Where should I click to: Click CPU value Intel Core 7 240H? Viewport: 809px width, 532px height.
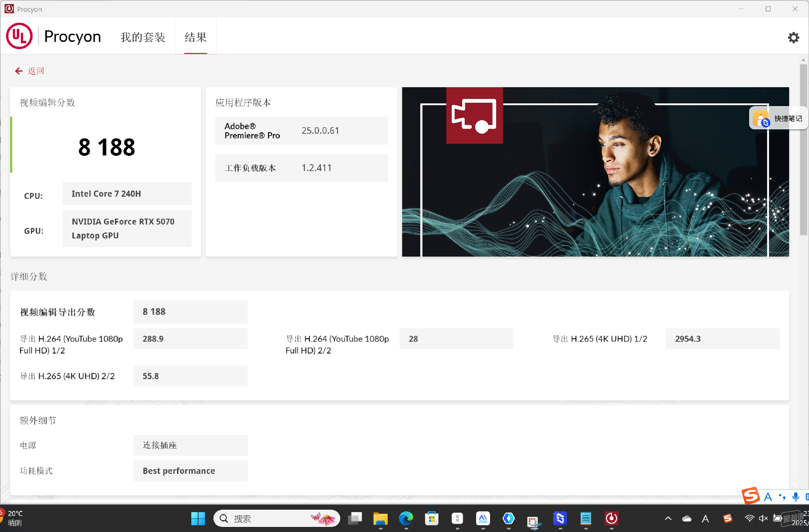click(127, 194)
